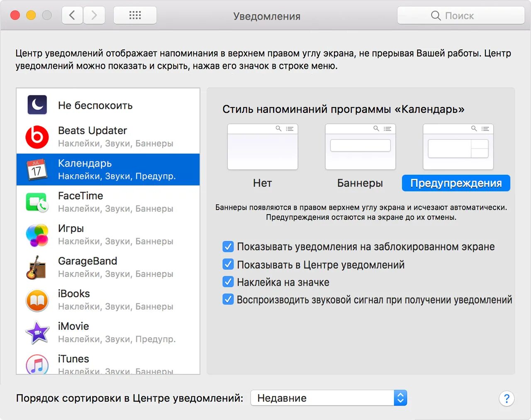Click the Do Not Disturb moon icon
Viewport: 531px width, 420px height.
coord(37,105)
